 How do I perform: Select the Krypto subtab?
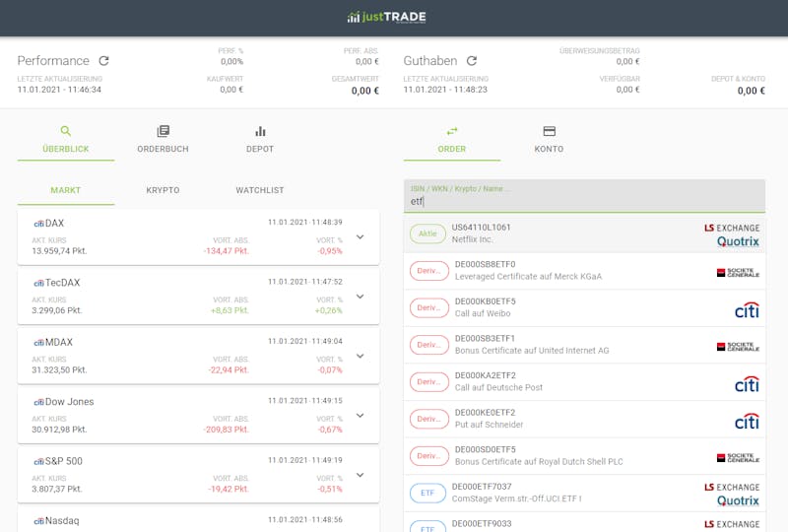tap(163, 190)
